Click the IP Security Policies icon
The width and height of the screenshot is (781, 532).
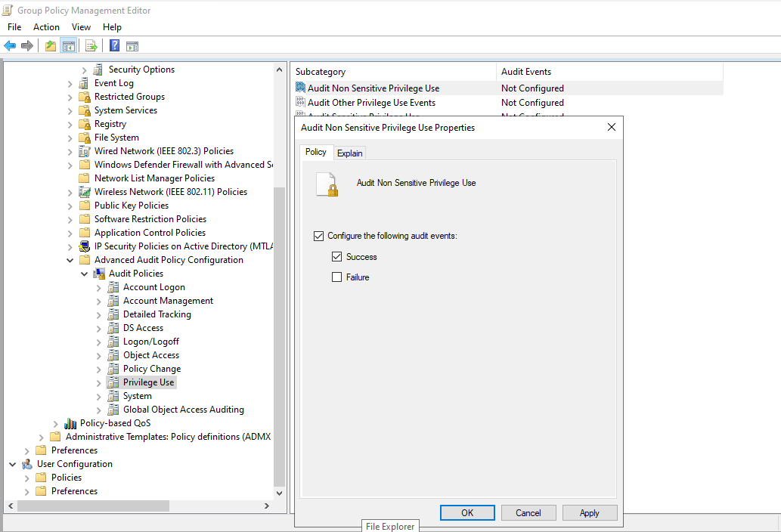point(85,246)
